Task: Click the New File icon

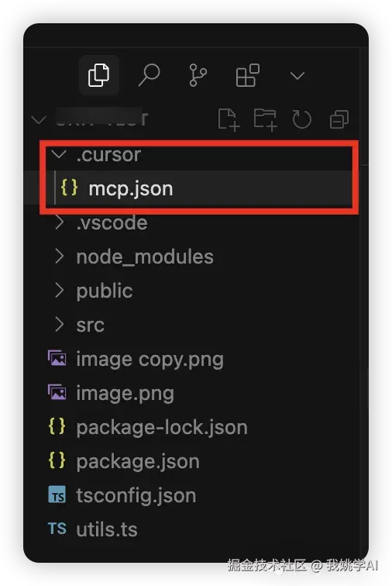Action: [229, 119]
